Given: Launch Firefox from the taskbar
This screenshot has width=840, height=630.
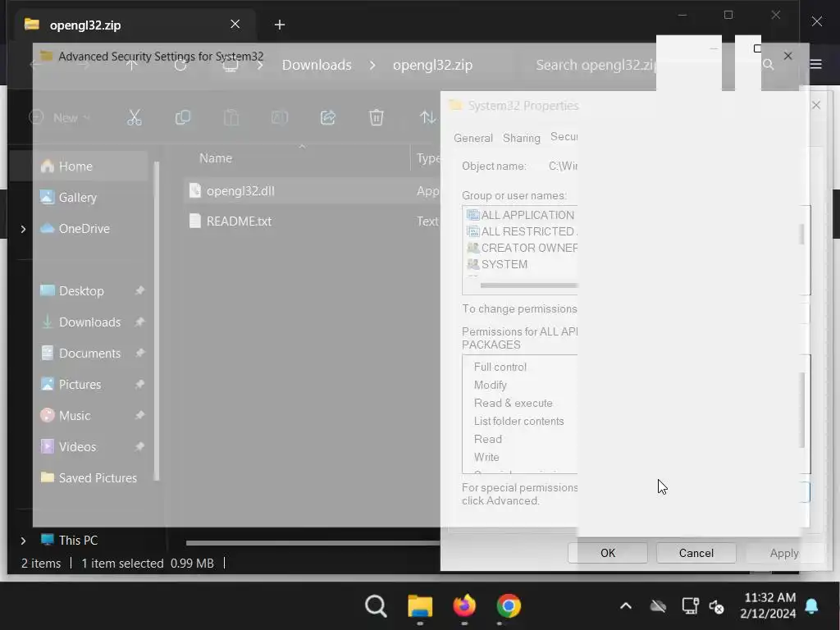Looking at the screenshot, I should (x=464, y=606).
